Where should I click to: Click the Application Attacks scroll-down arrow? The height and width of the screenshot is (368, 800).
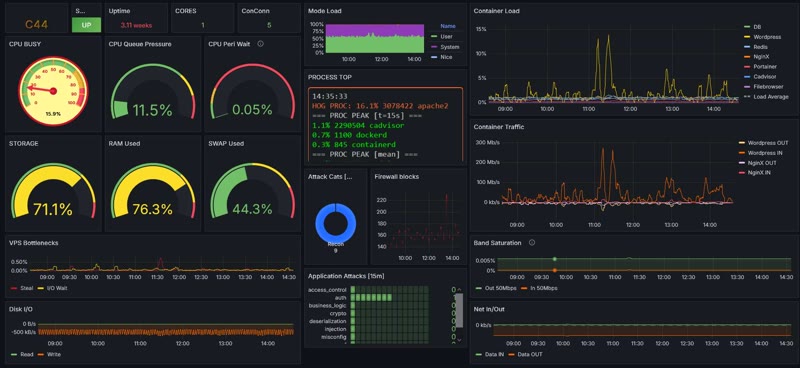pos(459,340)
